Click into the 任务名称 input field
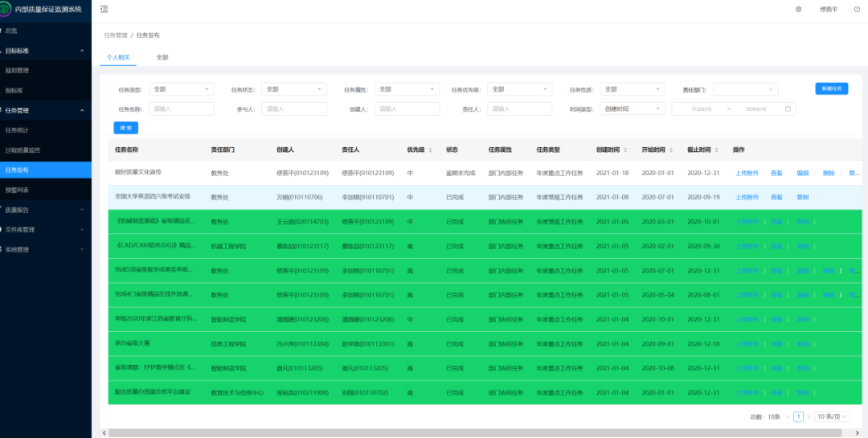 tap(182, 108)
